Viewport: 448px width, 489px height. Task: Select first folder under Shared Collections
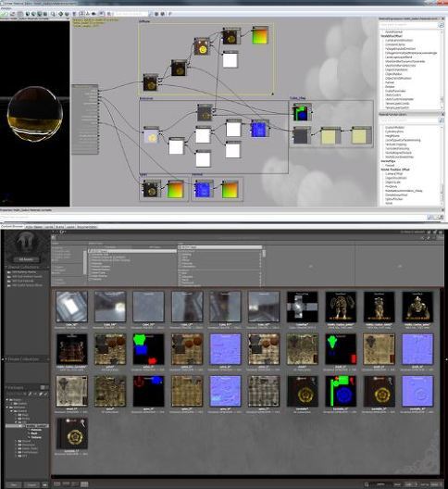(x=24, y=272)
